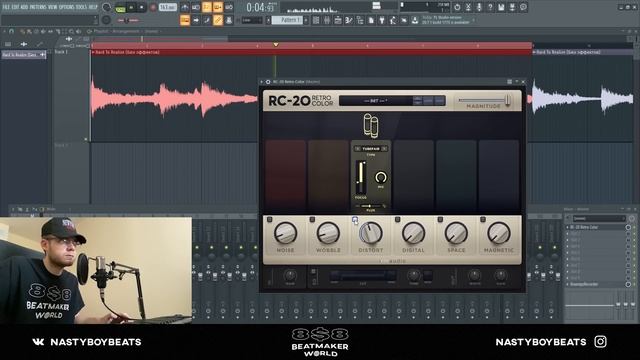Open the VIEW menu

pyautogui.click(x=53, y=7)
